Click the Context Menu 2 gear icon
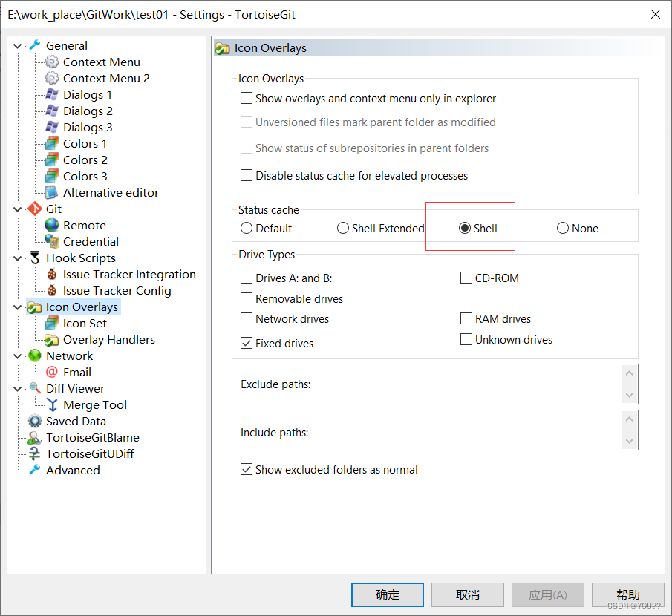The height and width of the screenshot is (616, 672). click(52, 78)
